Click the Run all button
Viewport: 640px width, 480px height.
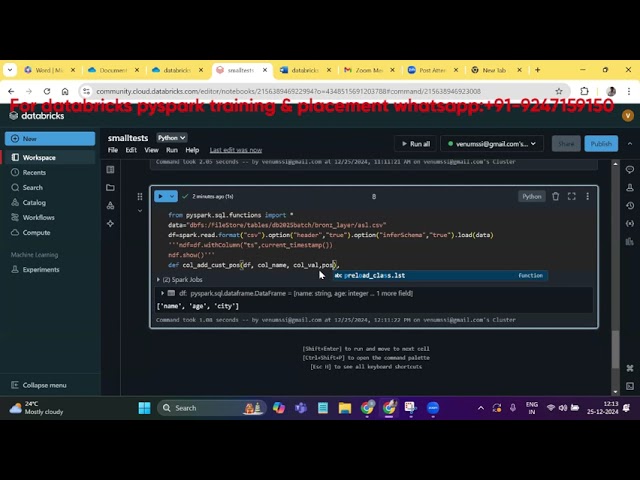coord(416,144)
